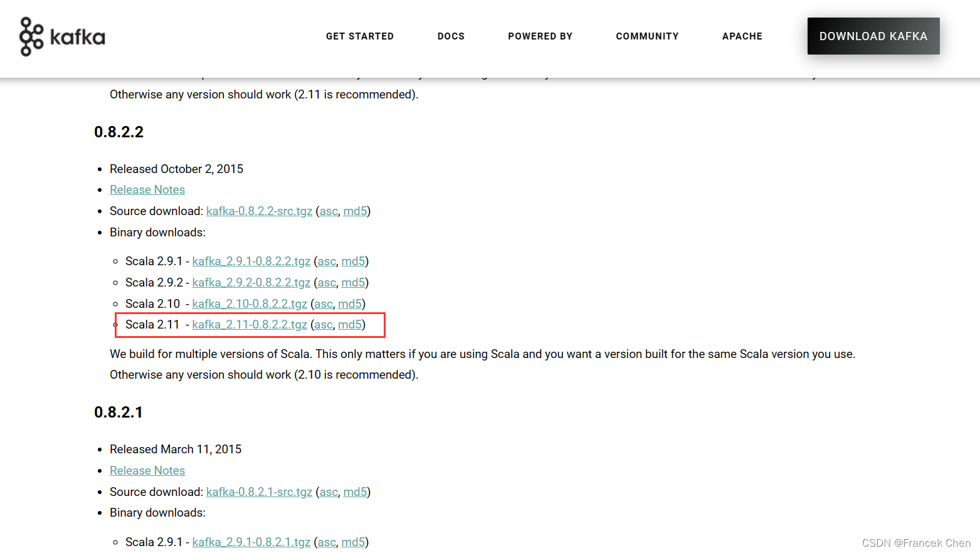This screenshot has height=553, width=980.
Task: Click the 0.8.2.2 version heading
Action: [119, 132]
